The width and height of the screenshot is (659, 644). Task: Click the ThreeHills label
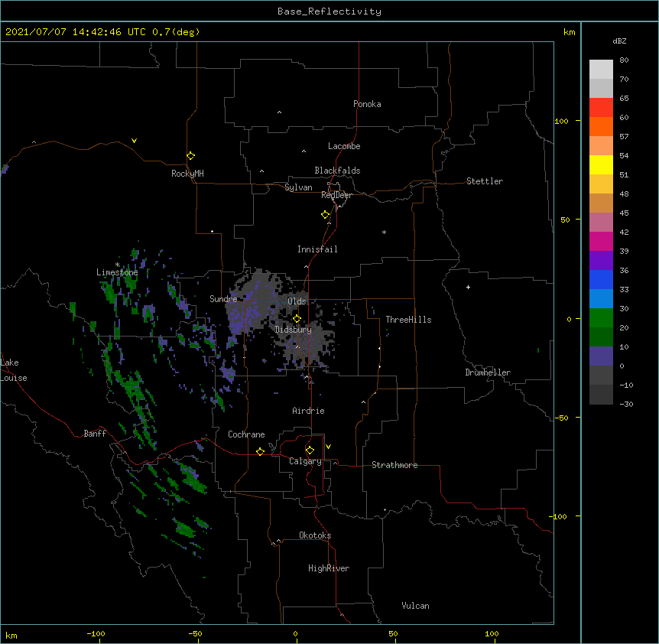(408, 320)
